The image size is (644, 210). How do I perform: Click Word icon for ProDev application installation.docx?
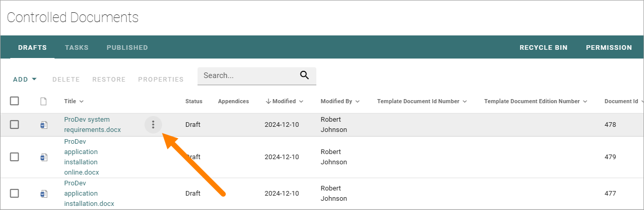[44, 194]
